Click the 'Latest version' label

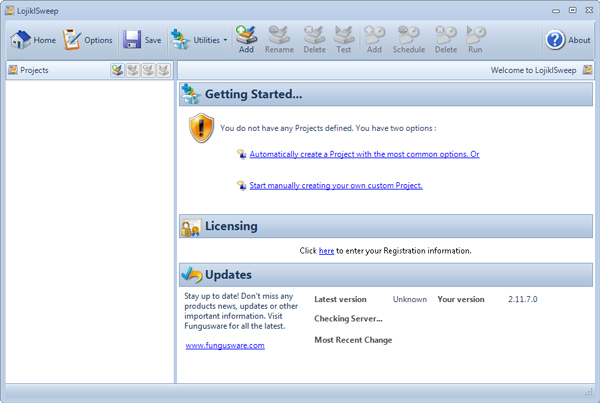coord(340,299)
